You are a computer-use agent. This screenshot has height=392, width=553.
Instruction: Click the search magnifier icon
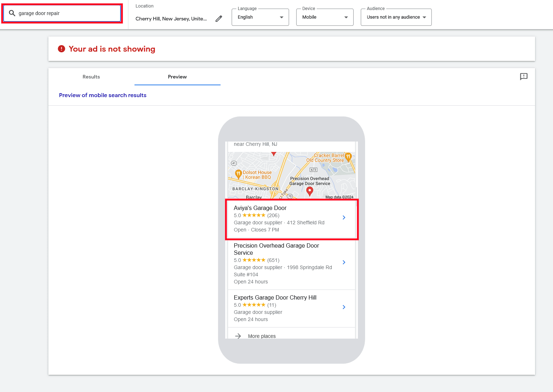(x=12, y=13)
